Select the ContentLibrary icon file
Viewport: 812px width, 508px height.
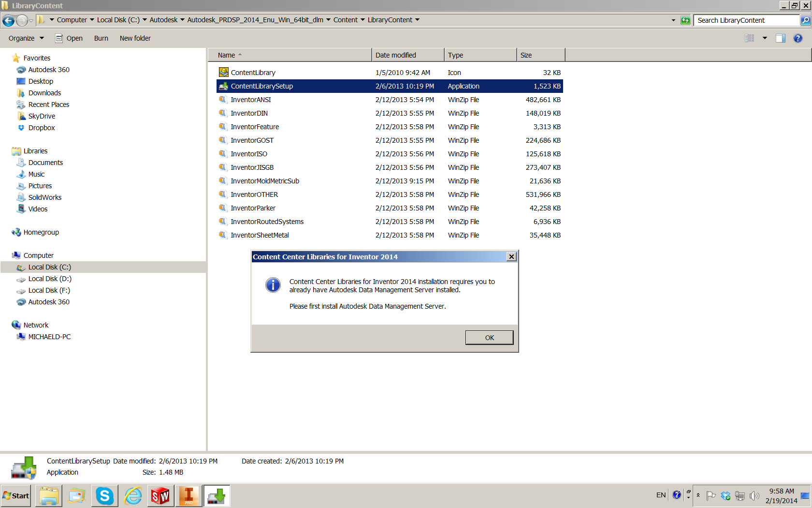(x=390, y=73)
